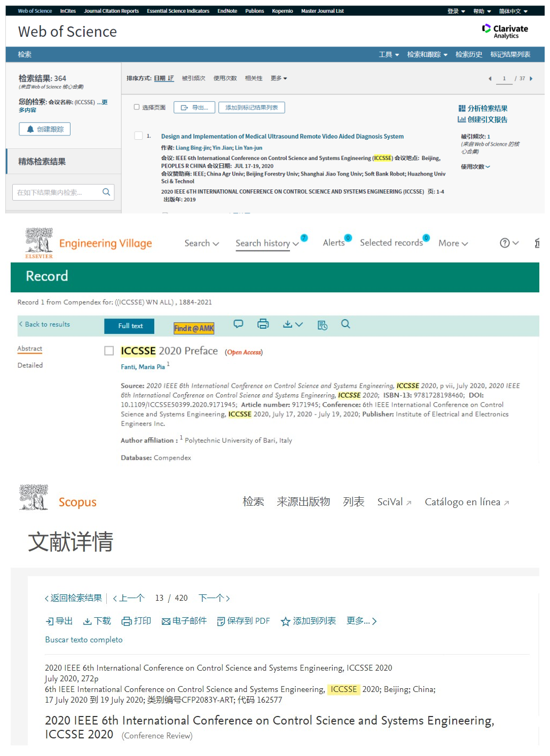This screenshot has height=756, width=550.
Task: Expand the 工具 tools dropdown
Action: 389,54
